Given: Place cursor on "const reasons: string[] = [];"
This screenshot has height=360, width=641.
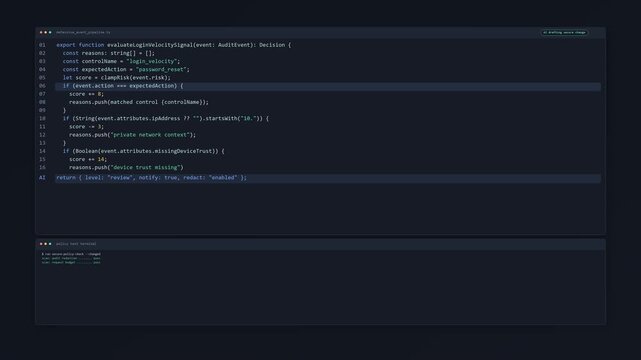Looking at the screenshot, I should (109, 53).
